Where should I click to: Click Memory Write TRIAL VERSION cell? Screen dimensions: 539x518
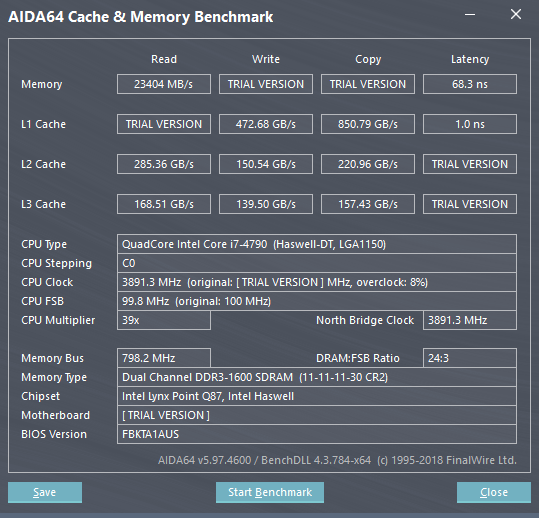click(x=266, y=84)
